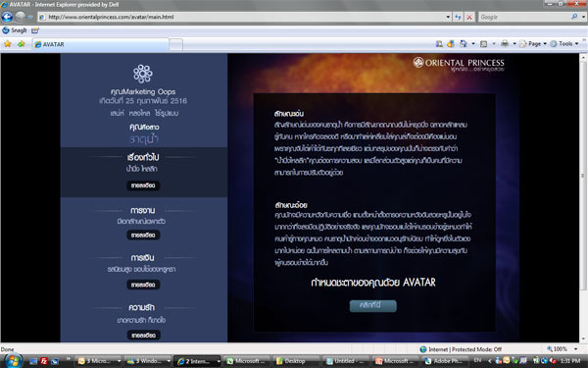The image size is (588, 368).
Task: Select the การงาน section heading
Action: pyautogui.click(x=143, y=211)
